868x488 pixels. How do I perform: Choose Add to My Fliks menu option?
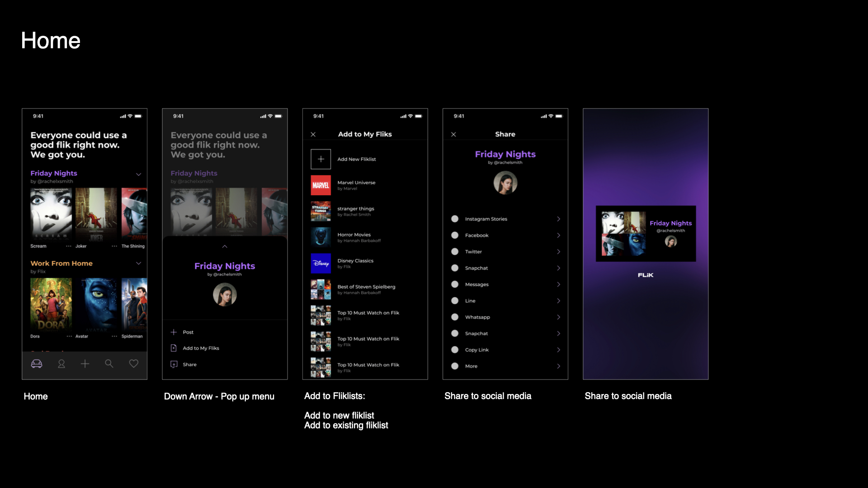click(201, 348)
